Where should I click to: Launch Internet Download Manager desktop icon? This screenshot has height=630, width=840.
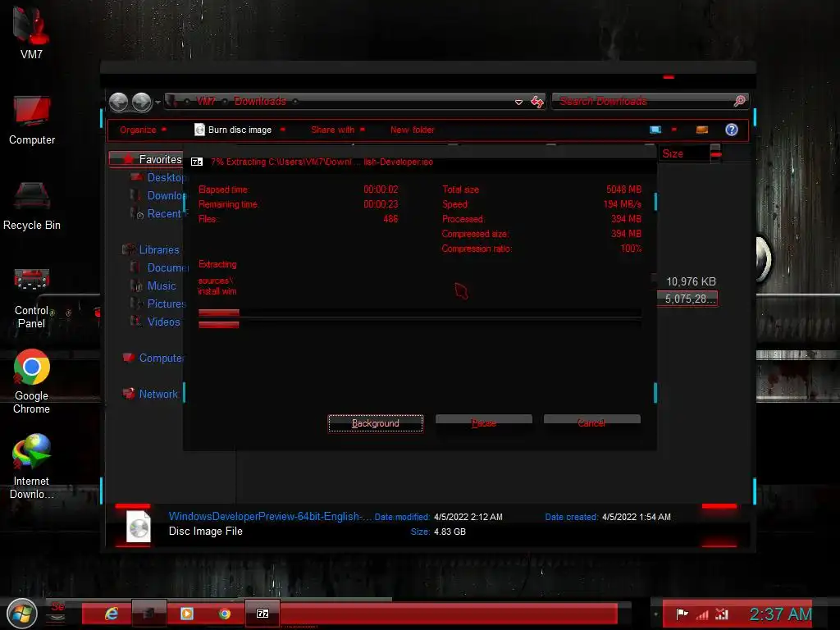(x=32, y=466)
